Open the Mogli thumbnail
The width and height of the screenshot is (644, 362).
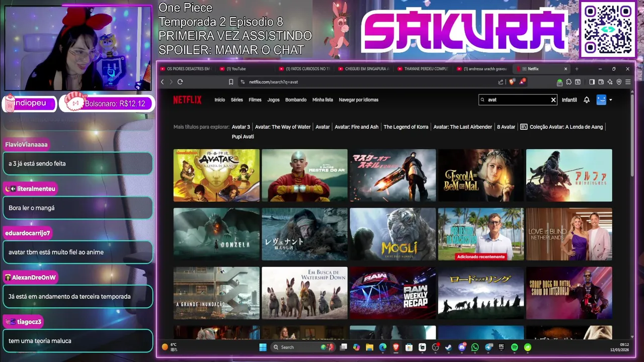[x=393, y=234]
